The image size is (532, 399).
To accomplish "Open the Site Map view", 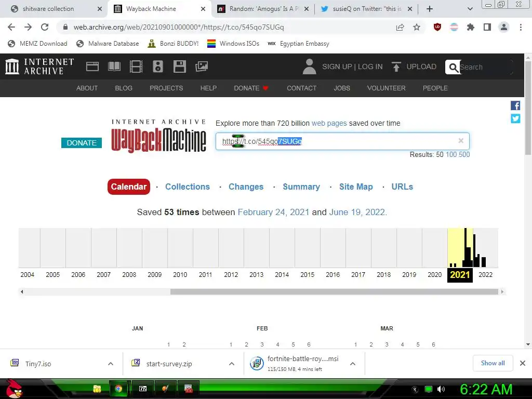I will click(x=356, y=187).
